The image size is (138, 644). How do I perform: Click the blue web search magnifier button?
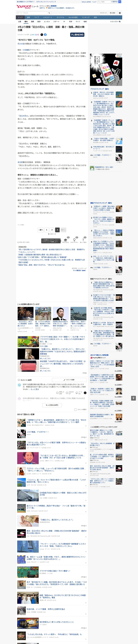coord(120,2)
